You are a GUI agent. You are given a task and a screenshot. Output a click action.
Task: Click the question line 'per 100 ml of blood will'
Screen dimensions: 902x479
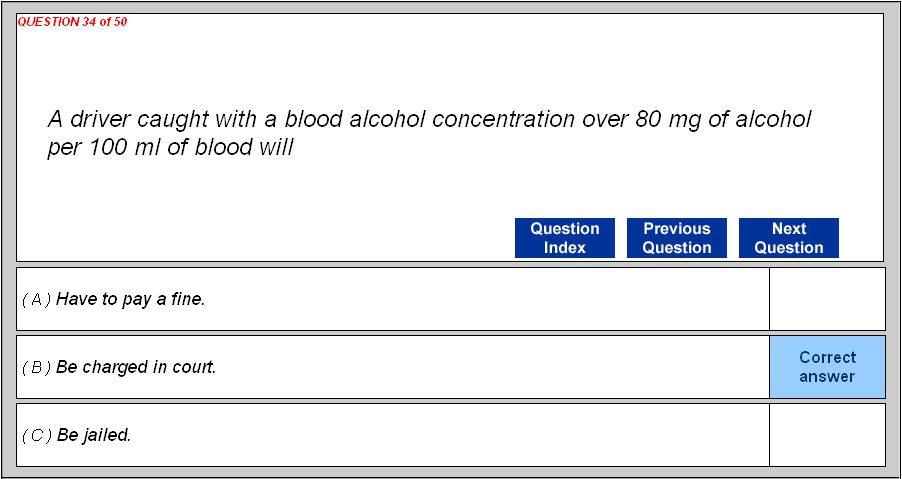click(170, 147)
